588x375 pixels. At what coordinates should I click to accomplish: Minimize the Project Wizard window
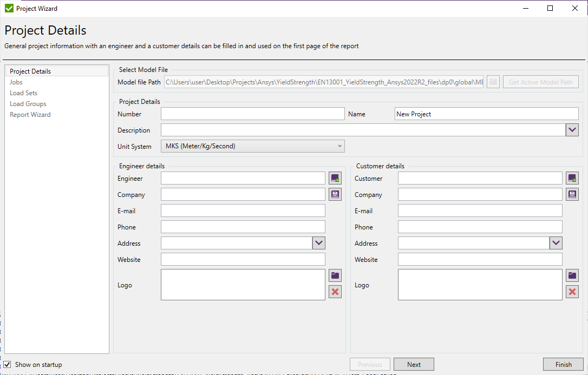[x=526, y=8]
